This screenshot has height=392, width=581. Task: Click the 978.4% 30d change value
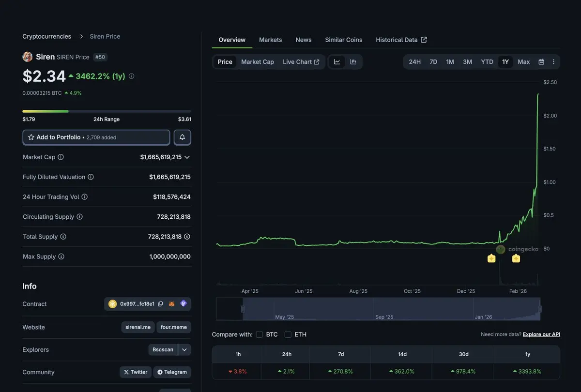(x=463, y=371)
